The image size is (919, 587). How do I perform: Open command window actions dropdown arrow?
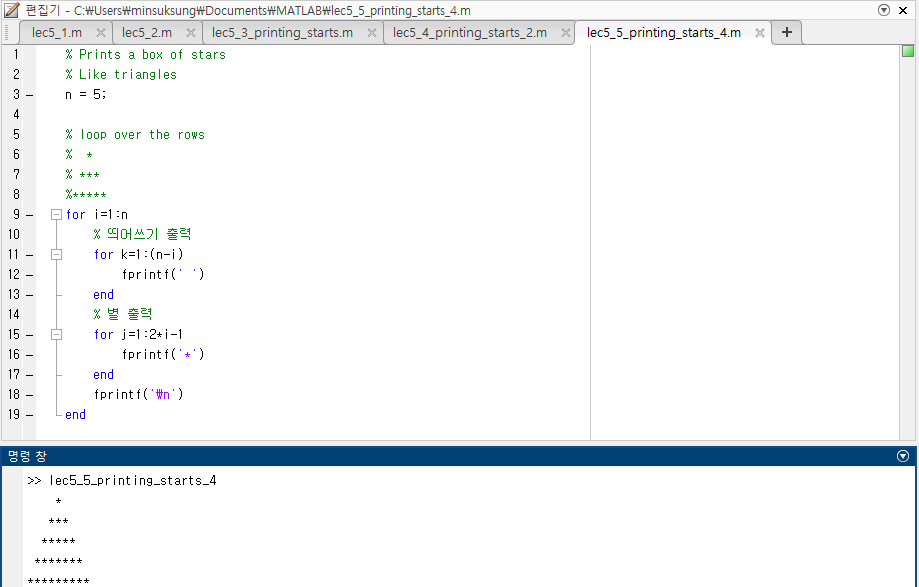click(903, 456)
